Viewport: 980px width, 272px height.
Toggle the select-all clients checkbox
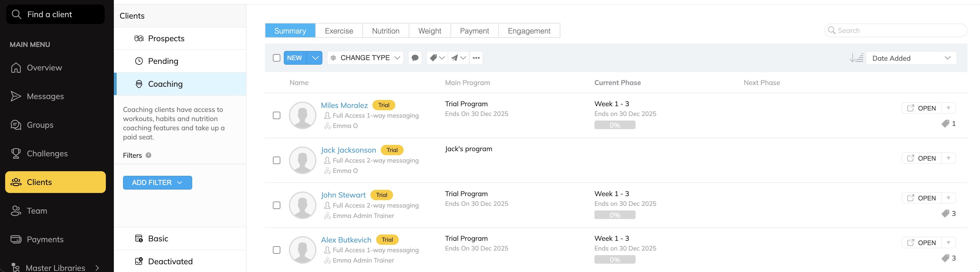tap(277, 58)
